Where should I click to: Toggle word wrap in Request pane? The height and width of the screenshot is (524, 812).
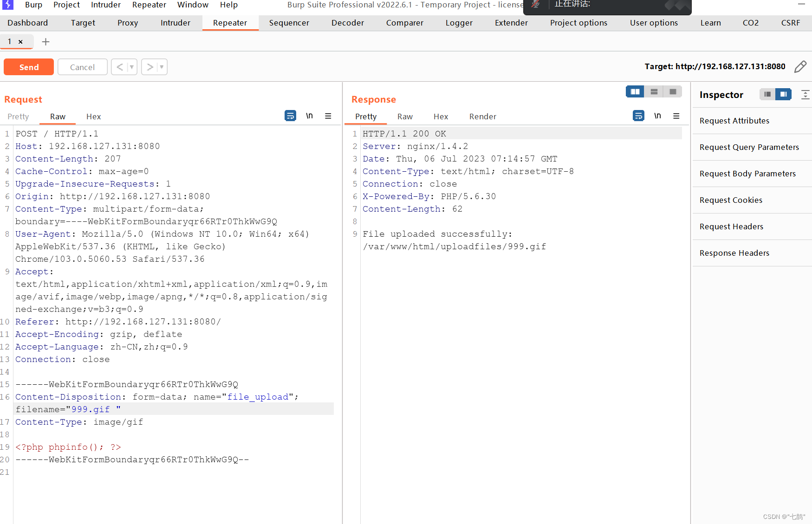[290, 116]
